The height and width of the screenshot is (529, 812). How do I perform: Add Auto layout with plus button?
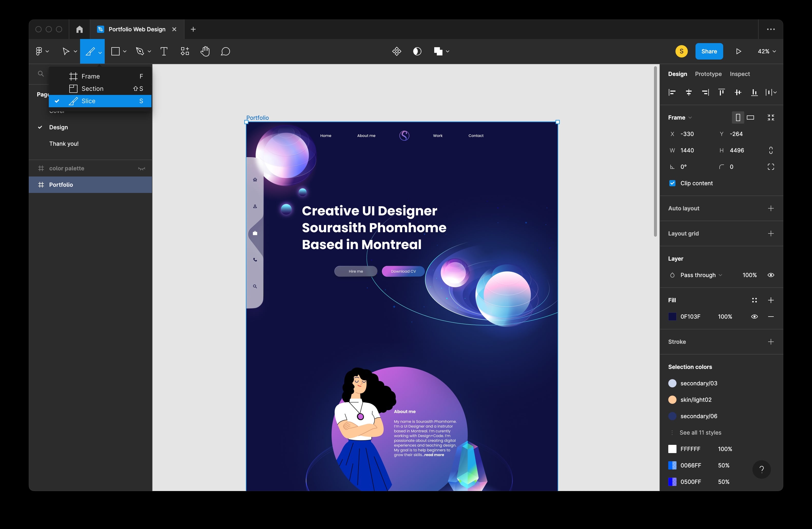tap(771, 208)
